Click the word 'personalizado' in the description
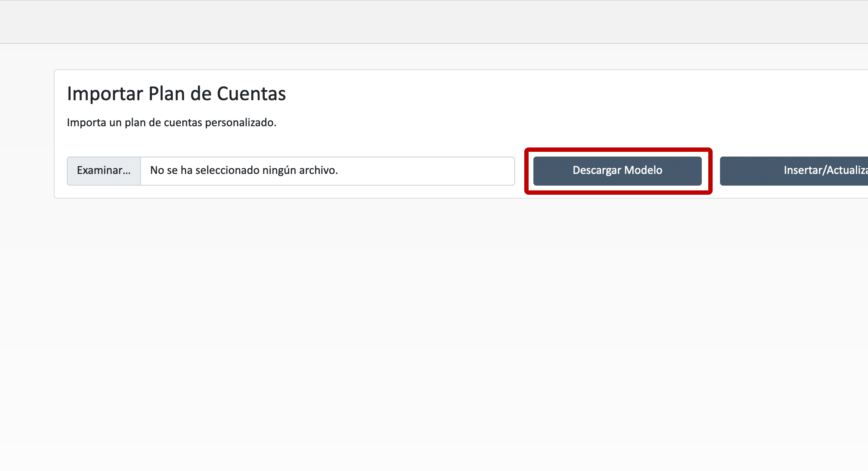This screenshot has width=868, height=471. (x=240, y=123)
